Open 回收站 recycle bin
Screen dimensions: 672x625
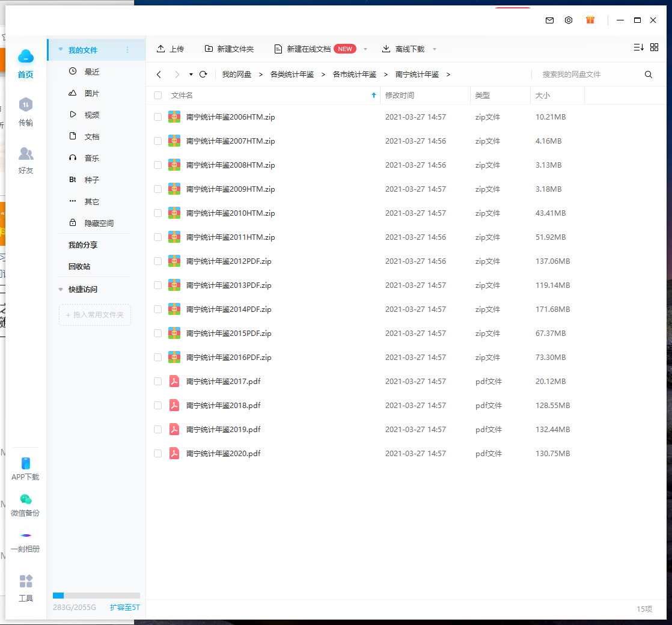click(x=79, y=266)
